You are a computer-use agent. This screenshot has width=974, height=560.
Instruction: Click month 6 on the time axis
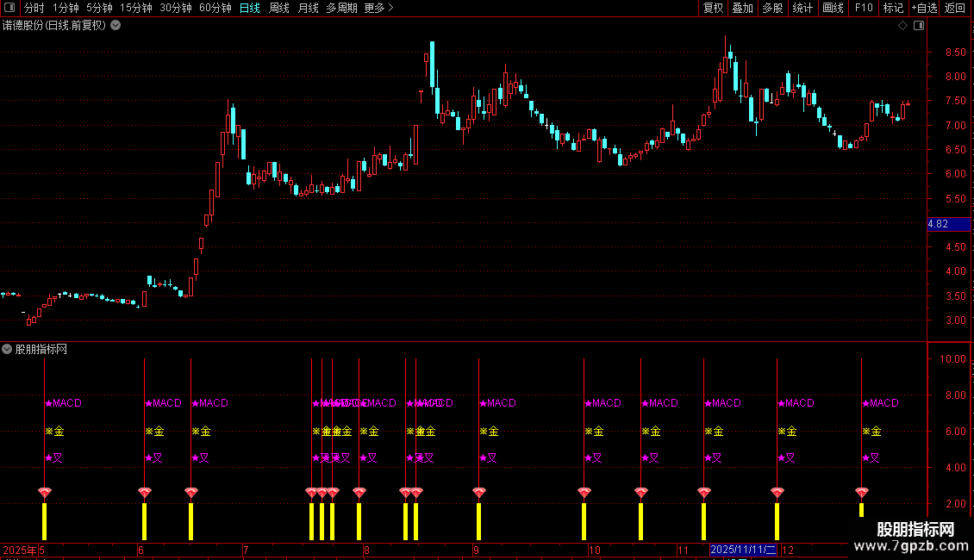[x=141, y=550]
